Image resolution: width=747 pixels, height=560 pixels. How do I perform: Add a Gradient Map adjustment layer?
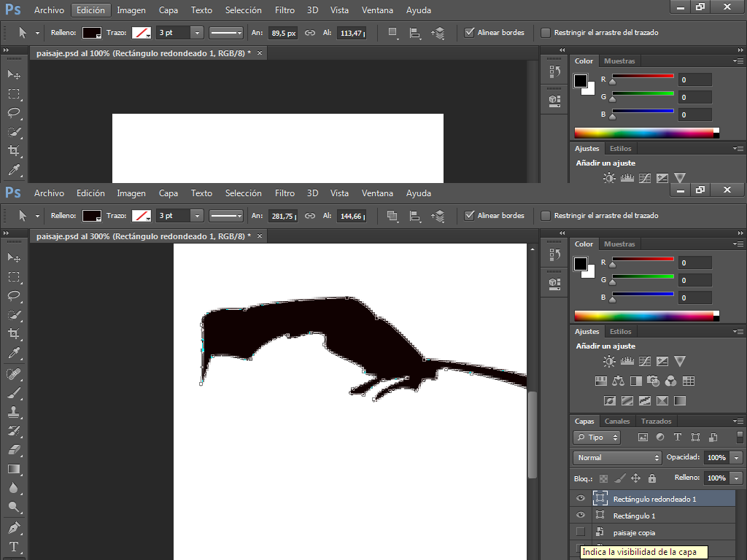[x=680, y=401]
